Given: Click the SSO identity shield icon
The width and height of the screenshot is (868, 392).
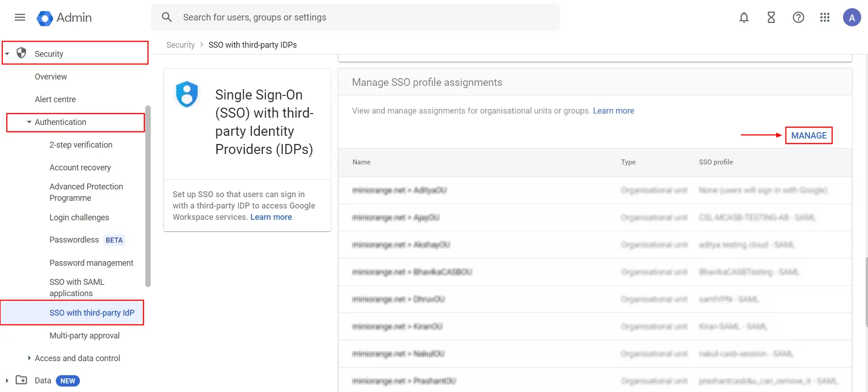Looking at the screenshot, I should [x=187, y=94].
